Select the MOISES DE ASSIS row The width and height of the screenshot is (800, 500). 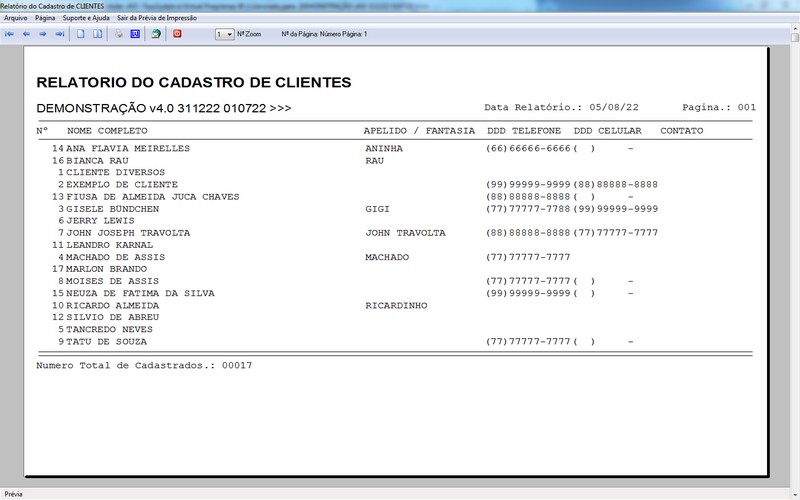point(113,281)
